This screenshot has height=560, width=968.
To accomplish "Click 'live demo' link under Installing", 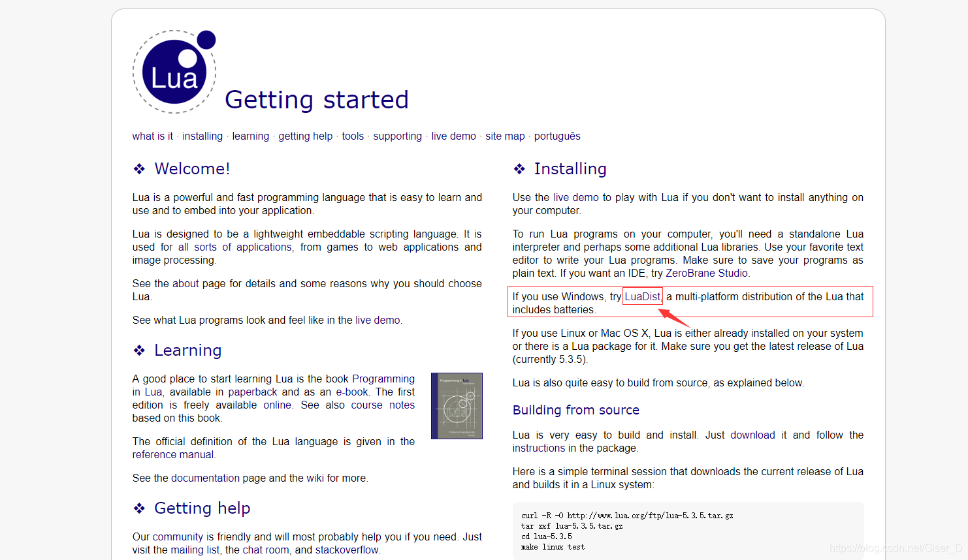I will tap(576, 197).
